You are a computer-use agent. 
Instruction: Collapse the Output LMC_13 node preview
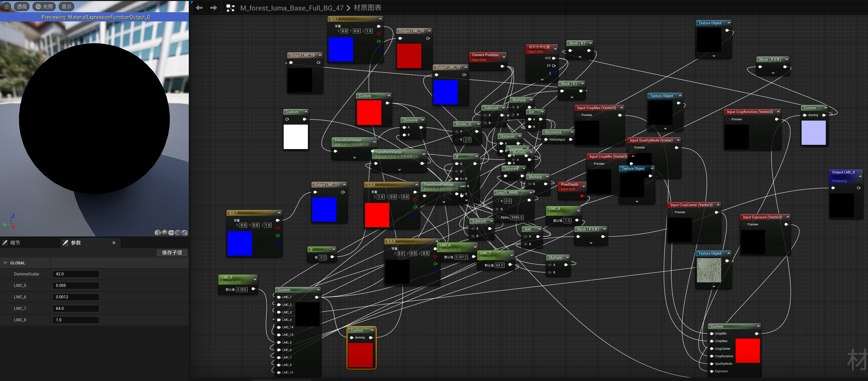tap(430, 31)
